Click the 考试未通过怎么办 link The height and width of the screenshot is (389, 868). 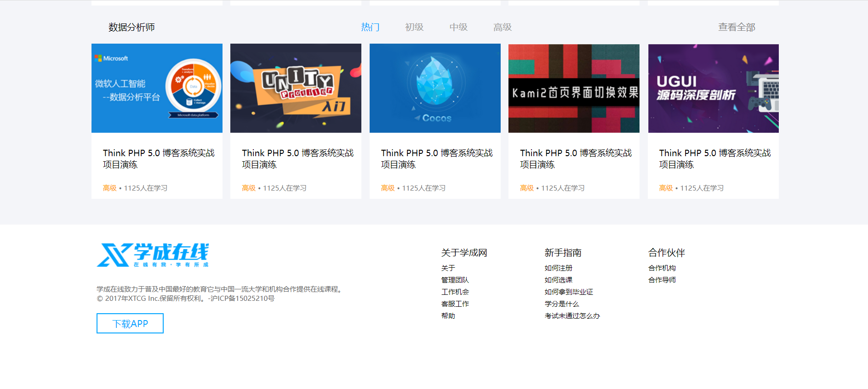pyautogui.click(x=572, y=316)
